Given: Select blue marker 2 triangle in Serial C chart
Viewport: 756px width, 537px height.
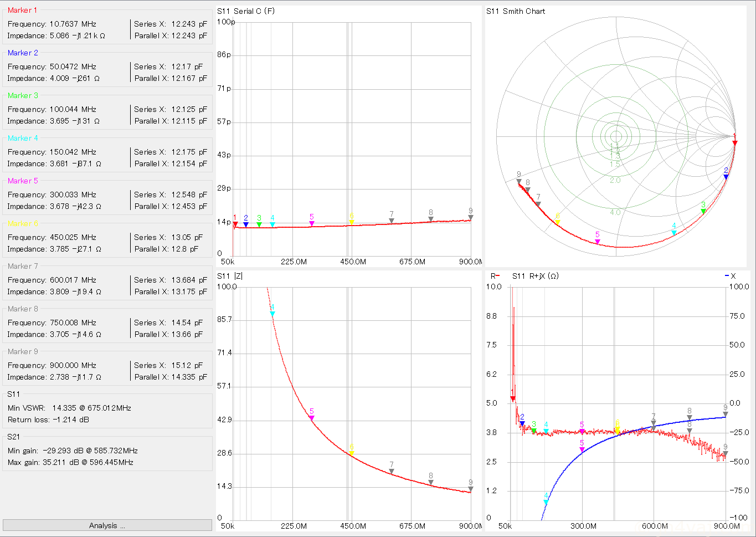Looking at the screenshot, I should (x=246, y=224).
